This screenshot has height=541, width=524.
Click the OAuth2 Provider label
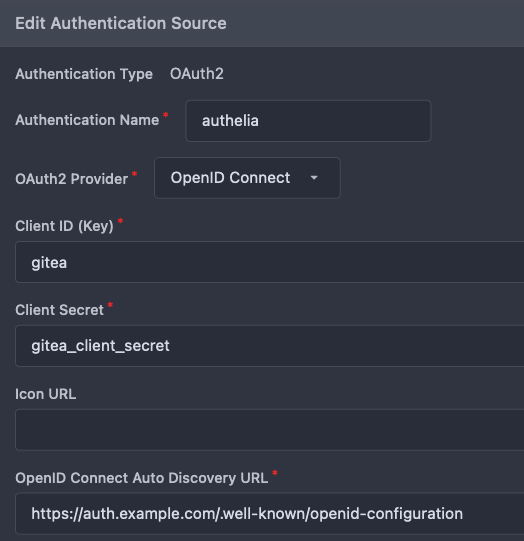click(x=72, y=179)
